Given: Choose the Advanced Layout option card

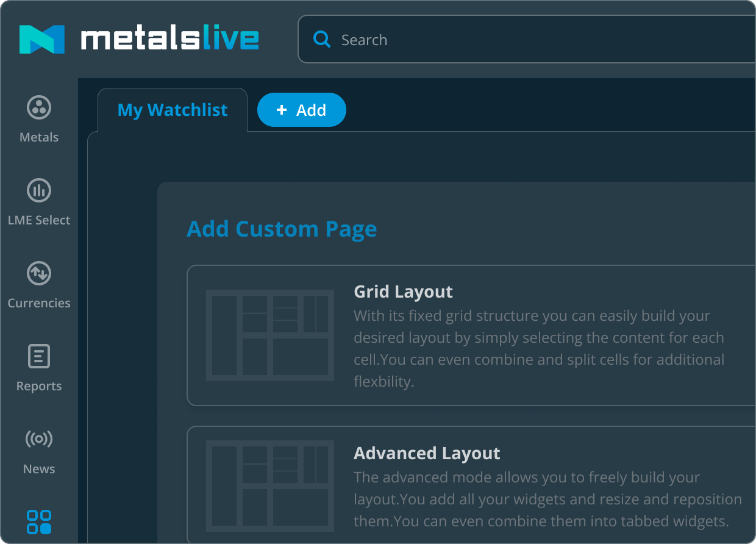Looking at the screenshot, I should click(469, 485).
